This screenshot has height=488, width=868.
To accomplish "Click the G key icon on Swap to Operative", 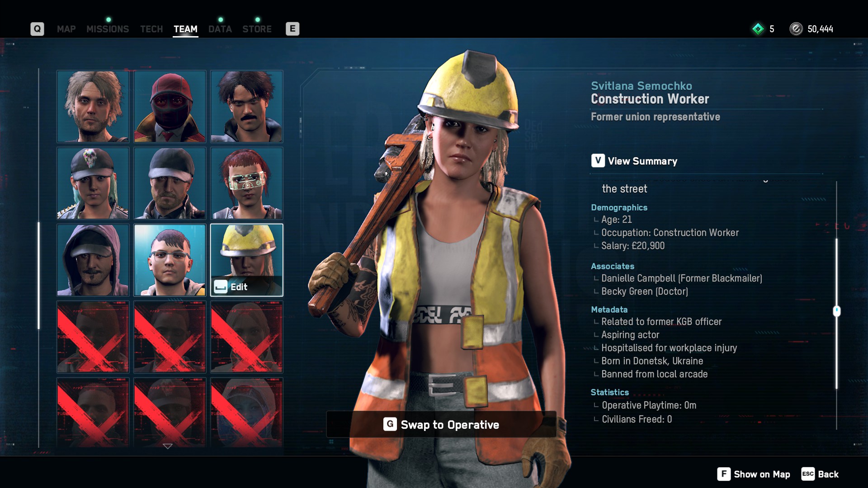I will coord(390,424).
